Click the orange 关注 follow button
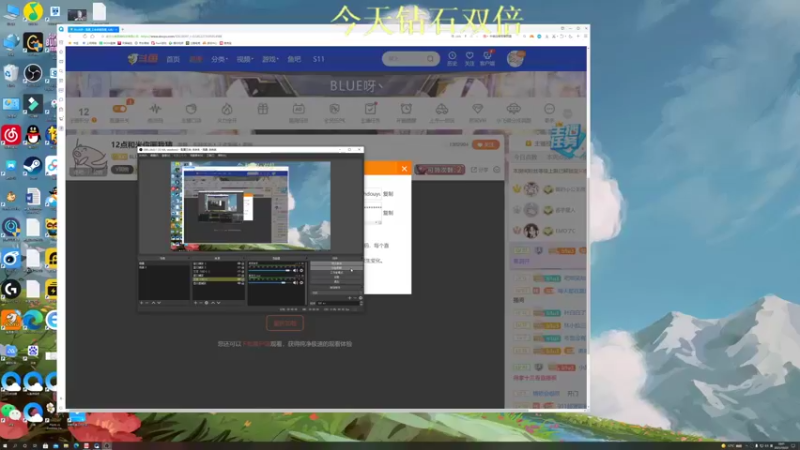The width and height of the screenshot is (800, 450). (x=485, y=144)
